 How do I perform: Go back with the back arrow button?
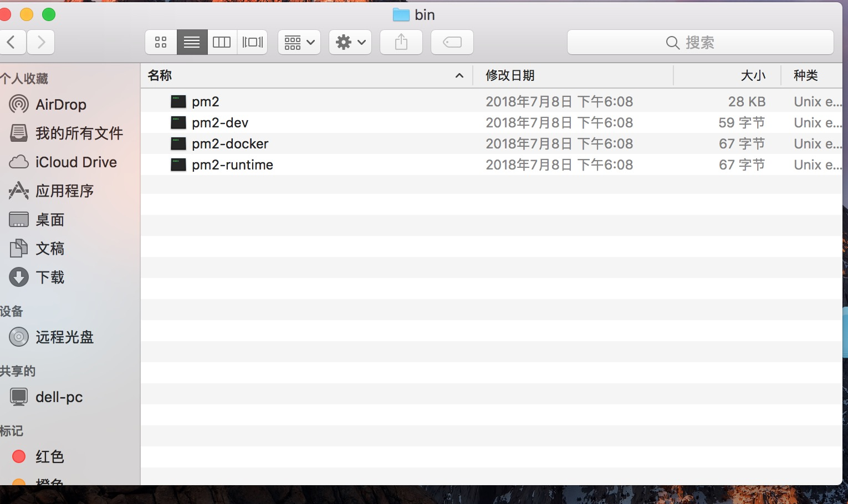pyautogui.click(x=12, y=42)
